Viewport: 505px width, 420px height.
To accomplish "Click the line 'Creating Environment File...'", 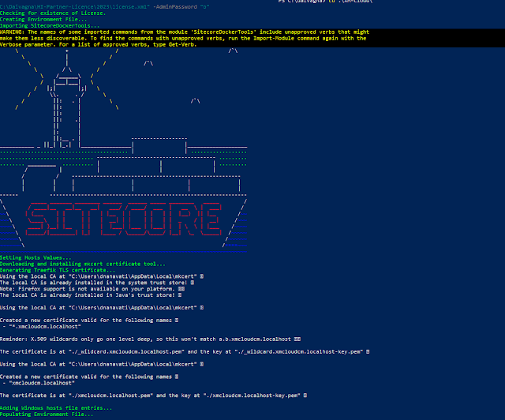I will (x=43, y=19).
